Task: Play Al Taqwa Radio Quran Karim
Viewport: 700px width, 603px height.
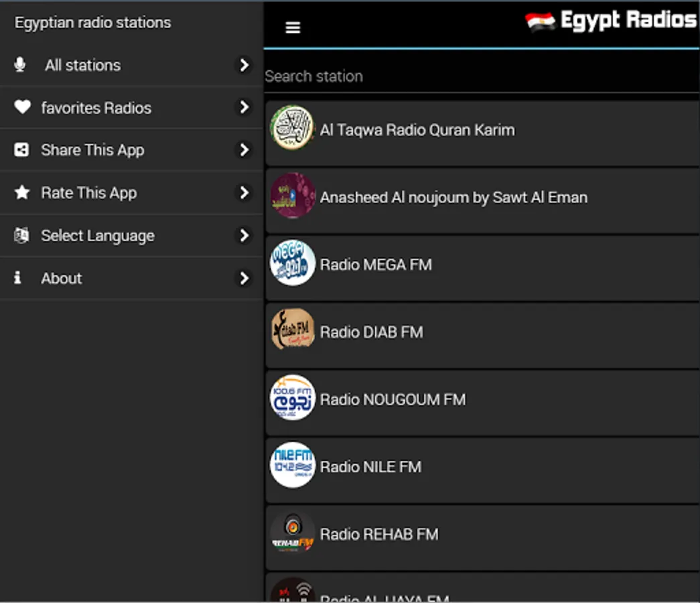Action: (x=482, y=133)
